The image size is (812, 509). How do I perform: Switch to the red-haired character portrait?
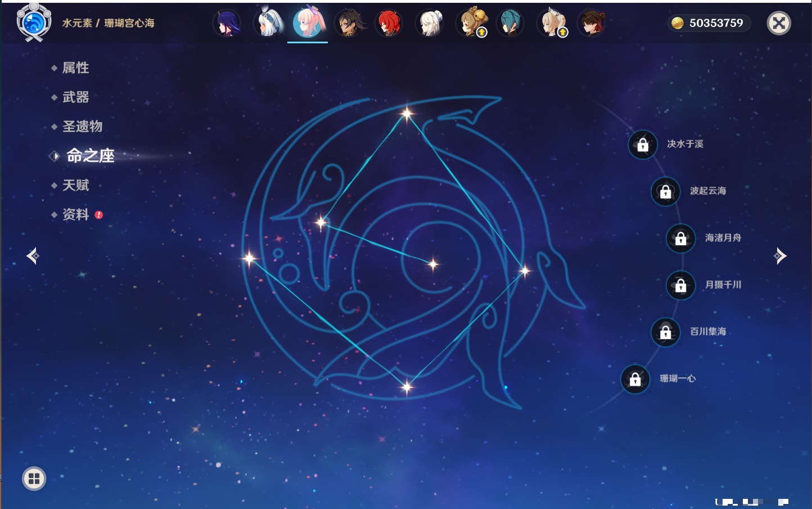click(389, 24)
